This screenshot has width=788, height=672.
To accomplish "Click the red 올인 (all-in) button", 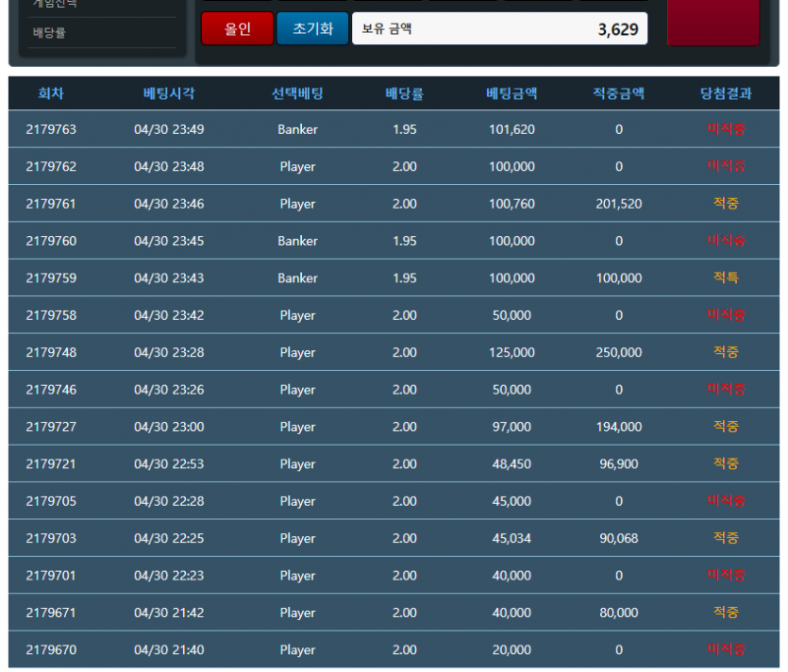I will 237,28.
